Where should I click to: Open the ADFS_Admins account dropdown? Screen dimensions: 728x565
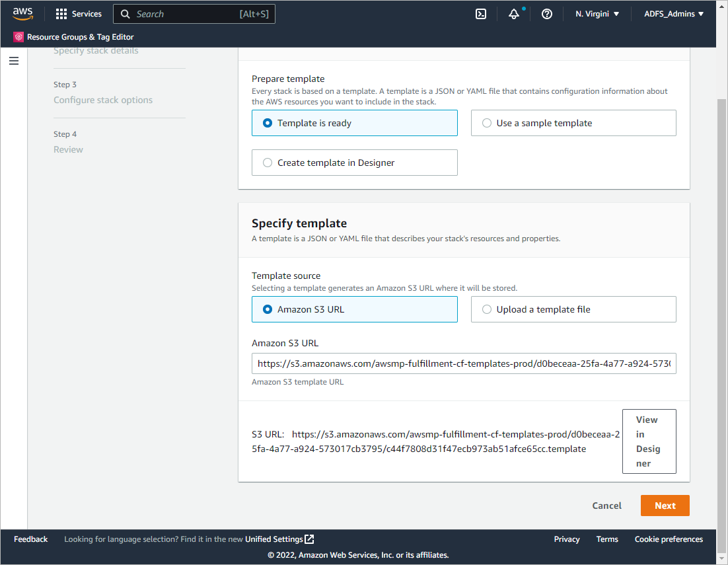[674, 14]
